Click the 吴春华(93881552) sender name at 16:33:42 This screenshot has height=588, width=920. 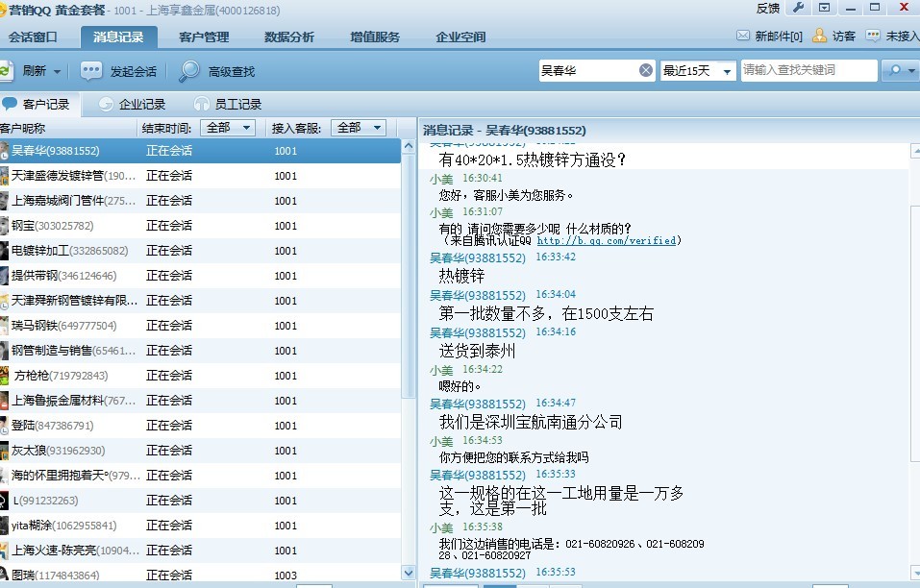click(x=478, y=257)
